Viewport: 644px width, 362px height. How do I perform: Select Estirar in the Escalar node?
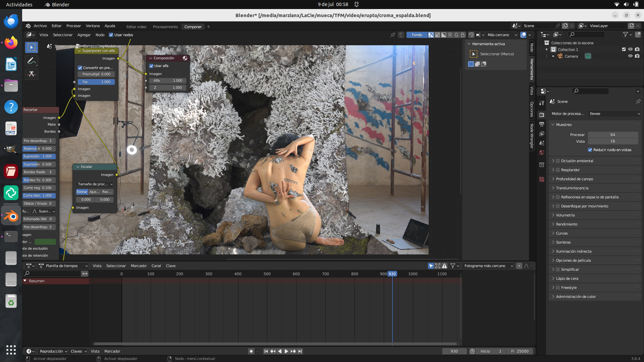pyautogui.click(x=82, y=192)
